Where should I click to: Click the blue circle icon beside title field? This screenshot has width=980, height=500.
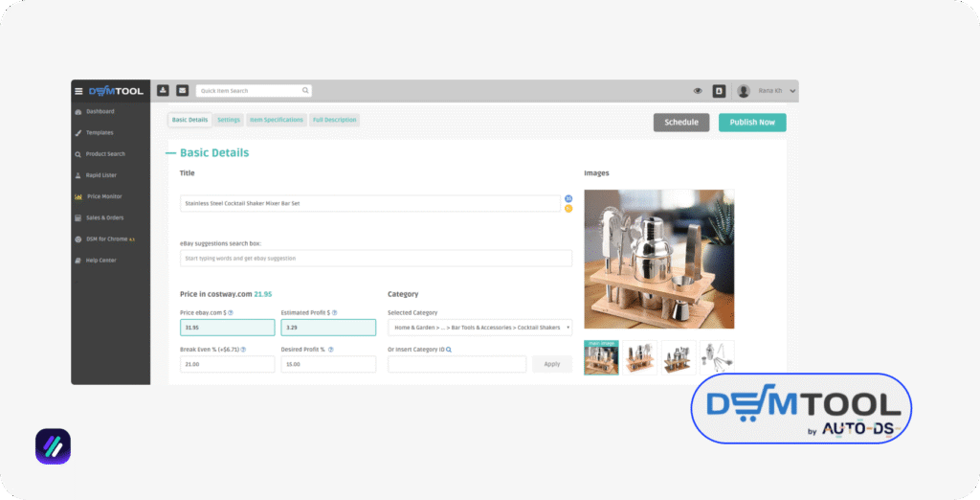point(568,198)
